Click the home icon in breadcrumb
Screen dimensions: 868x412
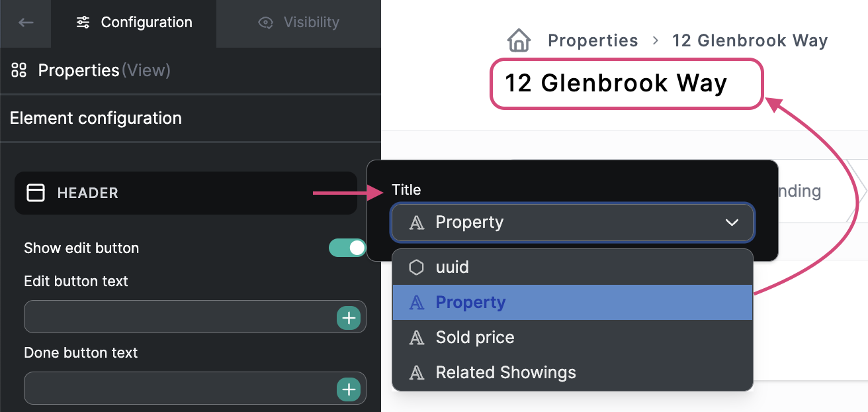[519, 40]
